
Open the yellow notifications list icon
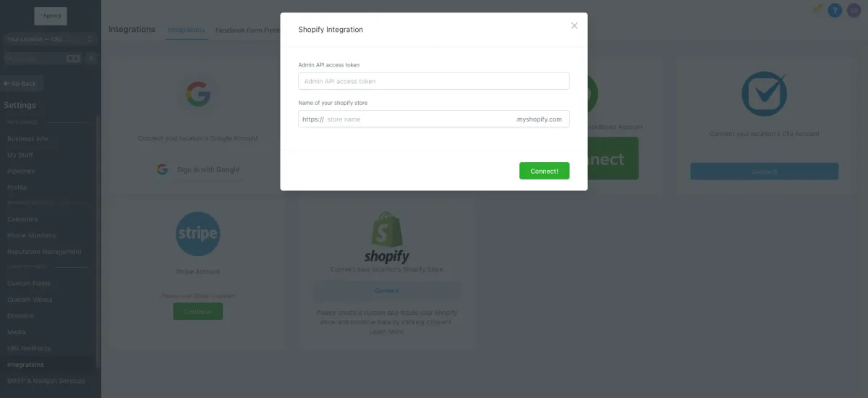(817, 9)
